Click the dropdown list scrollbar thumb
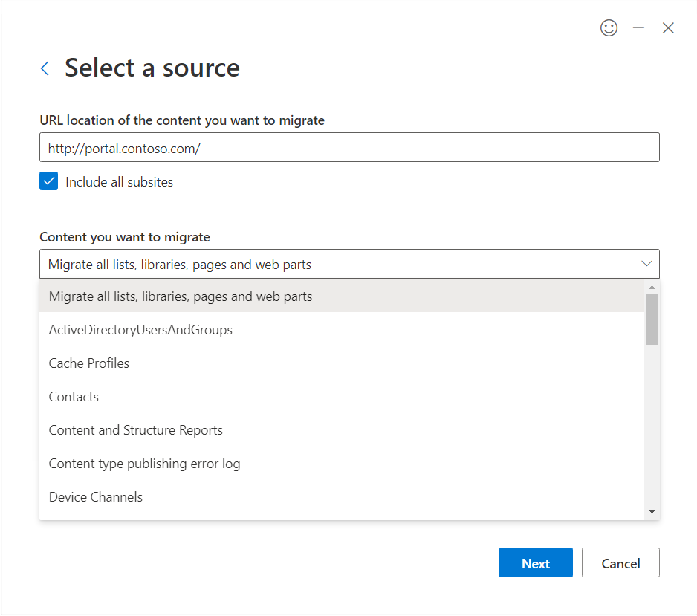Viewport: 697px width, 616px height. (652, 320)
